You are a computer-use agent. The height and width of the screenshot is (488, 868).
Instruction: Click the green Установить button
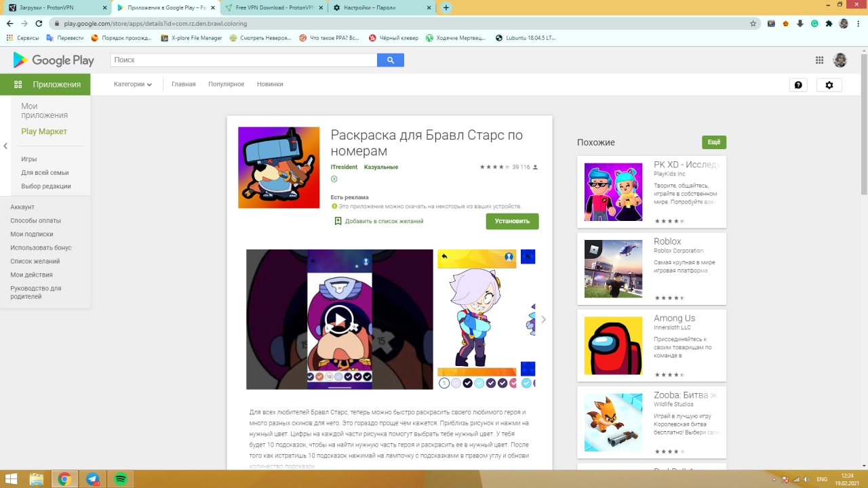tap(512, 221)
